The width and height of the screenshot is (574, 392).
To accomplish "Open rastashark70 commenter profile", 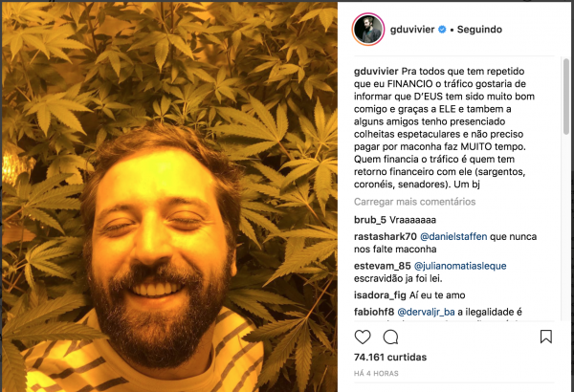I will coord(386,236).
